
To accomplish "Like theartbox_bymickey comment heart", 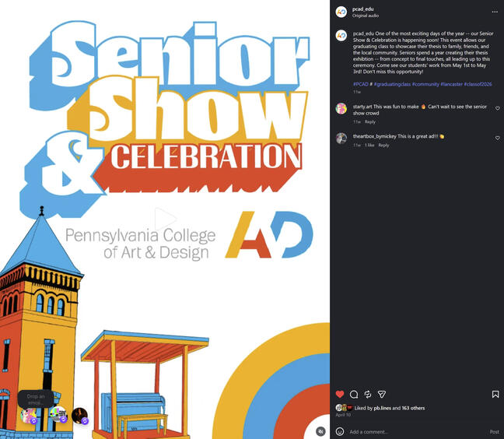I will [498, 138].
